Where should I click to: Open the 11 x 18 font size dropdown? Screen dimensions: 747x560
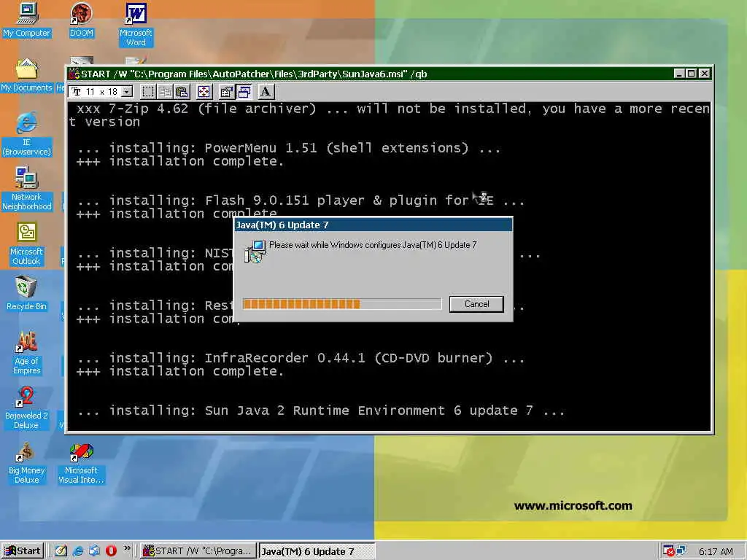[127, 91]
